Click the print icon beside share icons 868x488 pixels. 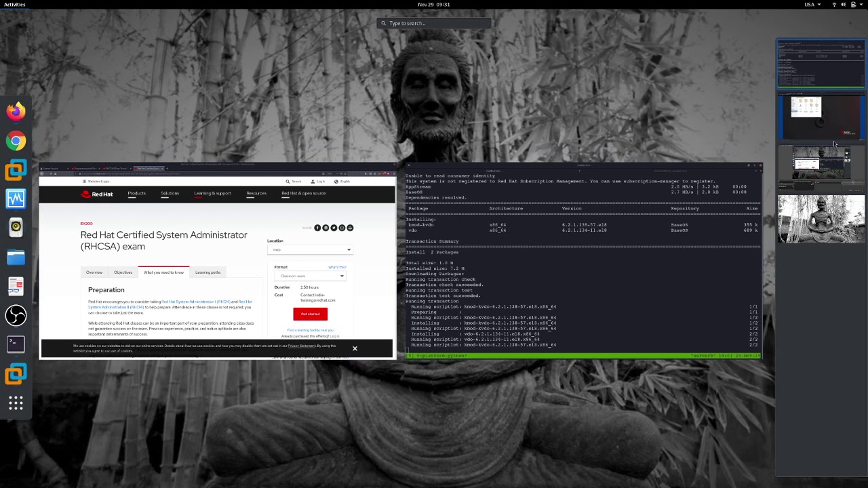pyautogui.click(x=350, y=228)
